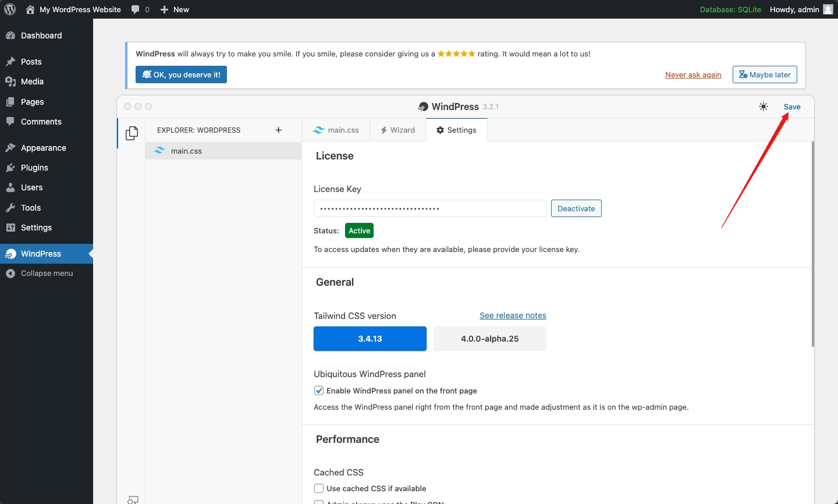Click the WordPress logo in admin bar

pos(10,9)
